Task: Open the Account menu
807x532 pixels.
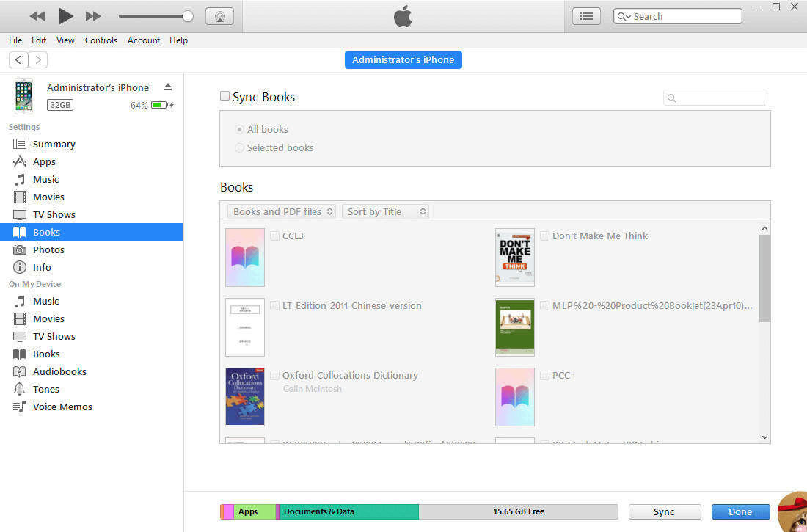Action: click(x=144, y=40)
